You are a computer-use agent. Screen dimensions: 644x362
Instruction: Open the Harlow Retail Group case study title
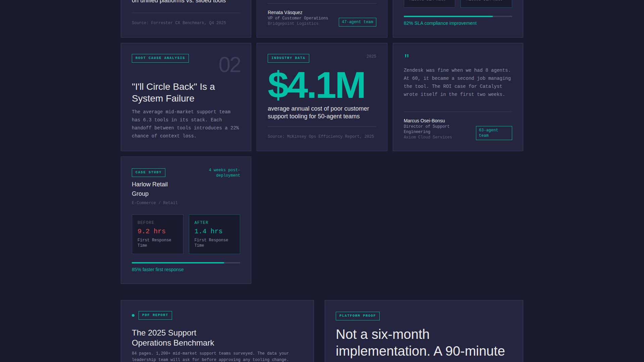pos(150,189)
